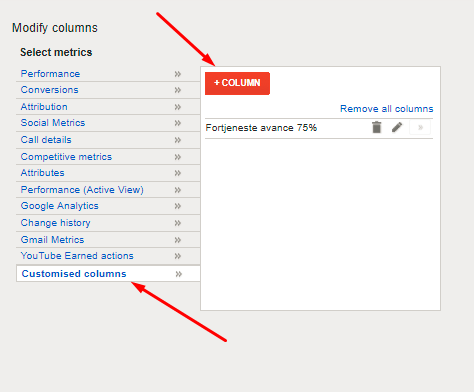Expand chevron next to Google Analytics

pos(178,206)
